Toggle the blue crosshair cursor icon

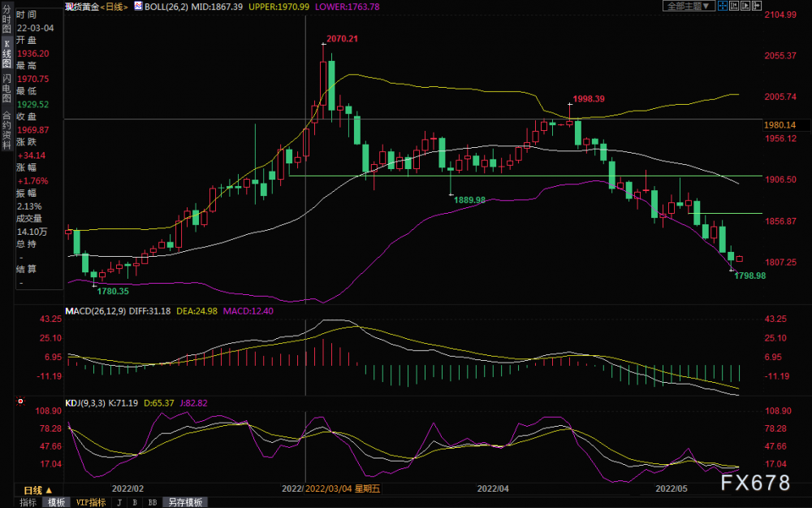723,7
